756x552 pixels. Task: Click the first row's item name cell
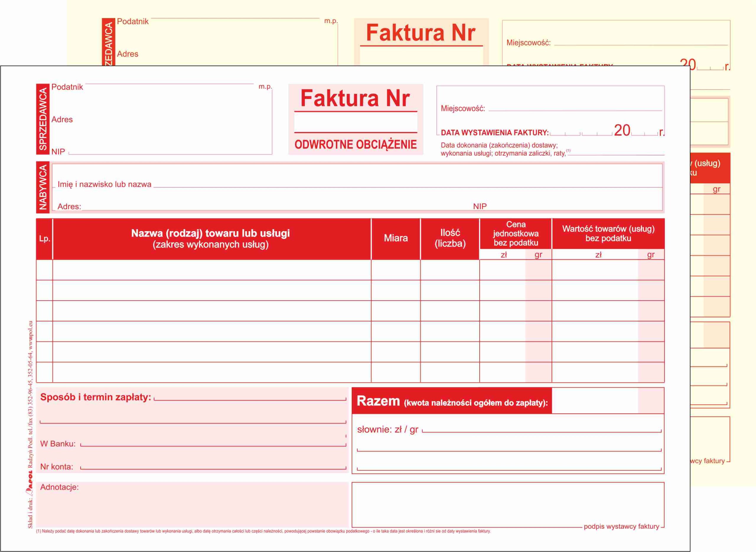(212, 270)
